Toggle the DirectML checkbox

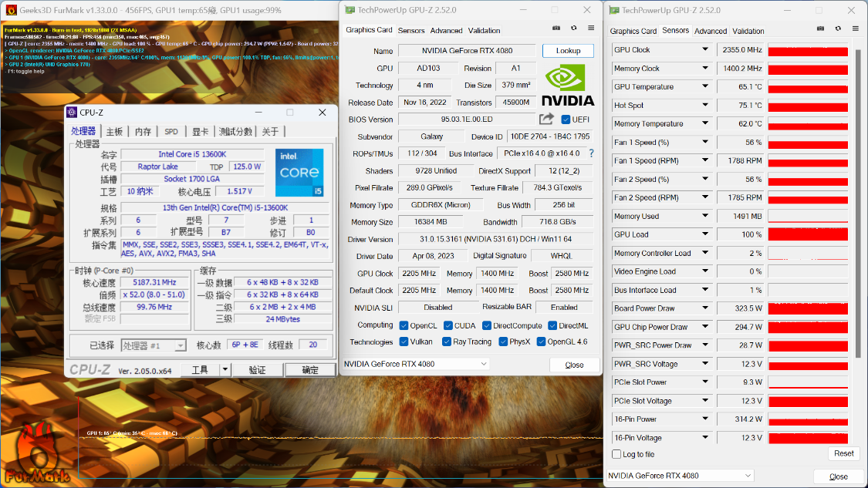click(552, 325)
